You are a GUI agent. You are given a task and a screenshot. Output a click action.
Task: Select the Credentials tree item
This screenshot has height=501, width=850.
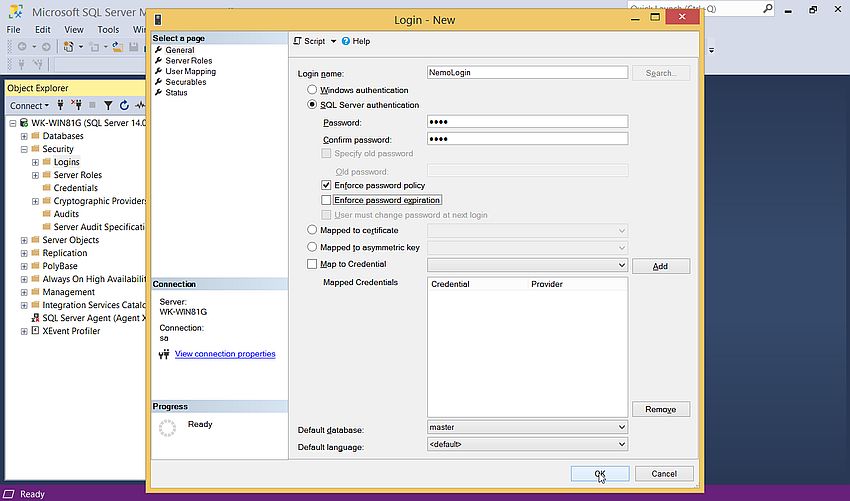[75, 188]
